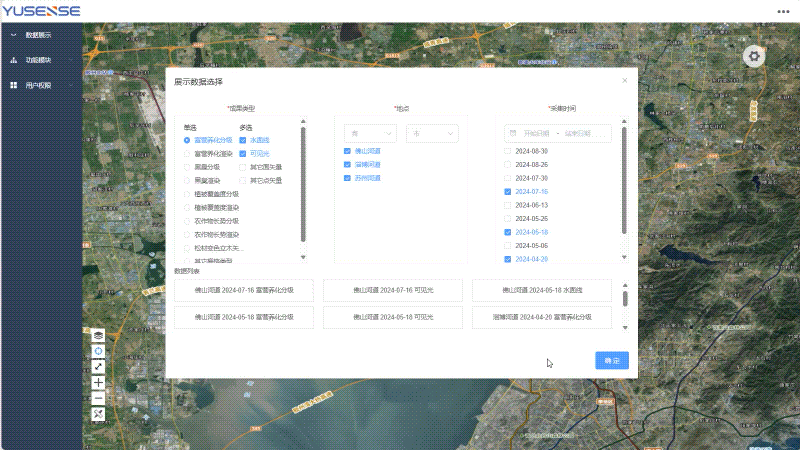Click the measure/expand arrow map tool
Image resolution: width=800 pixels, height=450 pixels.
(x=98, y=367)
